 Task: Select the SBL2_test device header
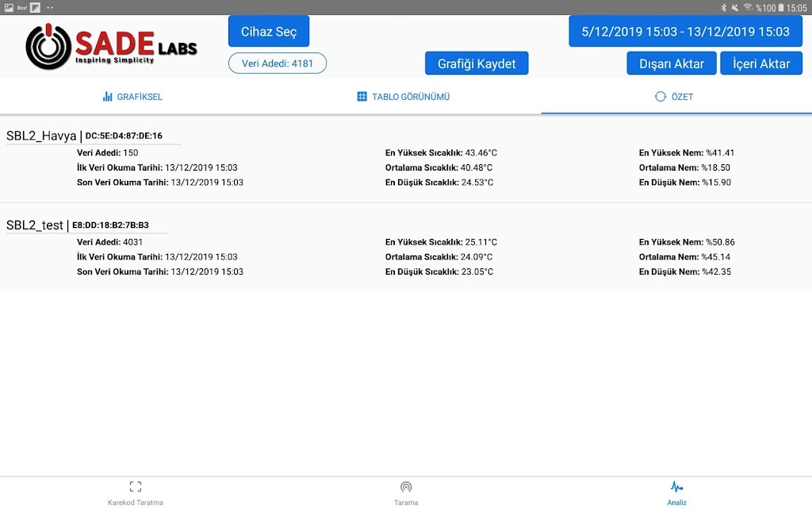click(78, 225)
